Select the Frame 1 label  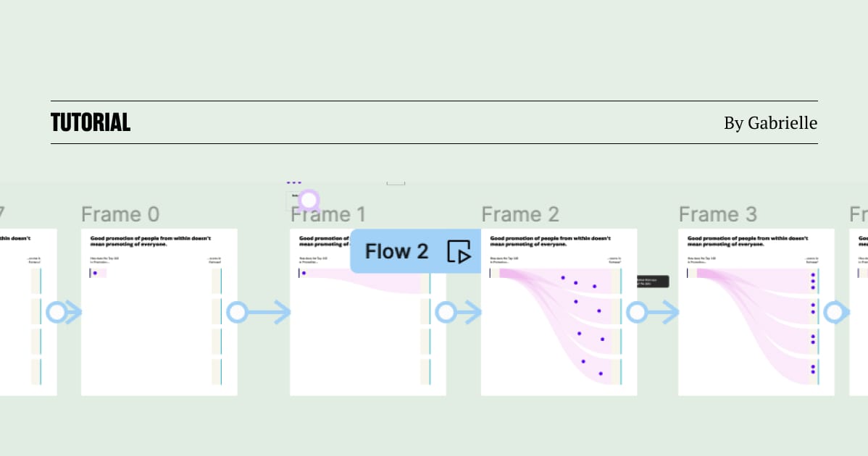click(x=328, y=214)
